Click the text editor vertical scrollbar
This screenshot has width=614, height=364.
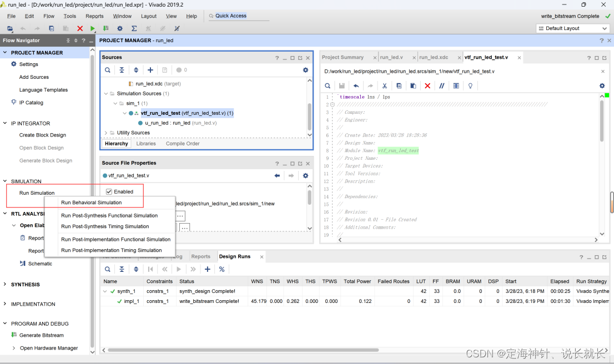602,120
